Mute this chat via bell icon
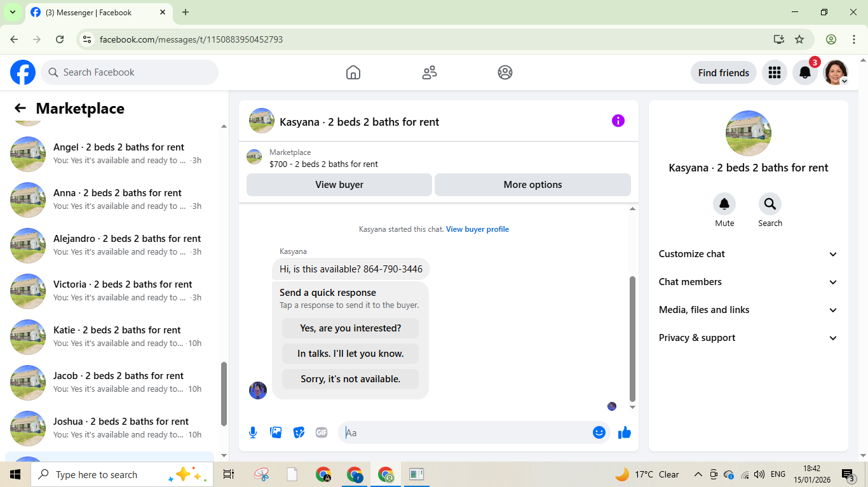The width and height of the screenshot is (868, 487). pyautogui.click(x=724, y=204)
